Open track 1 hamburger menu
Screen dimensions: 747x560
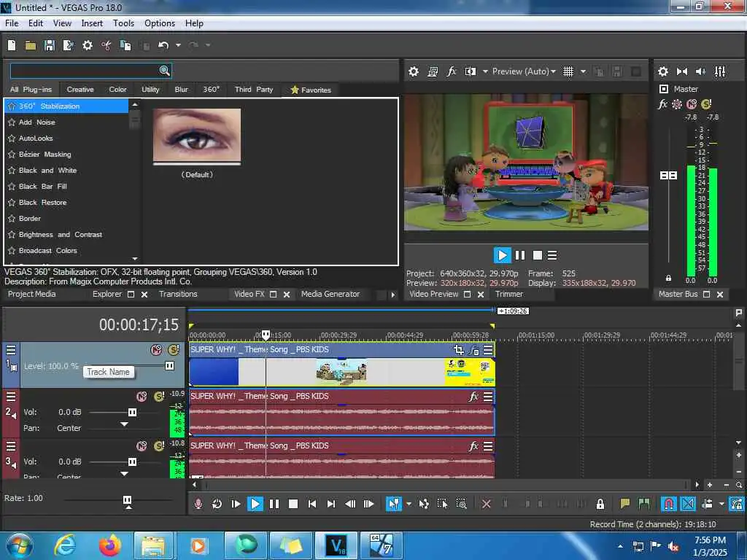coord(11,351)
